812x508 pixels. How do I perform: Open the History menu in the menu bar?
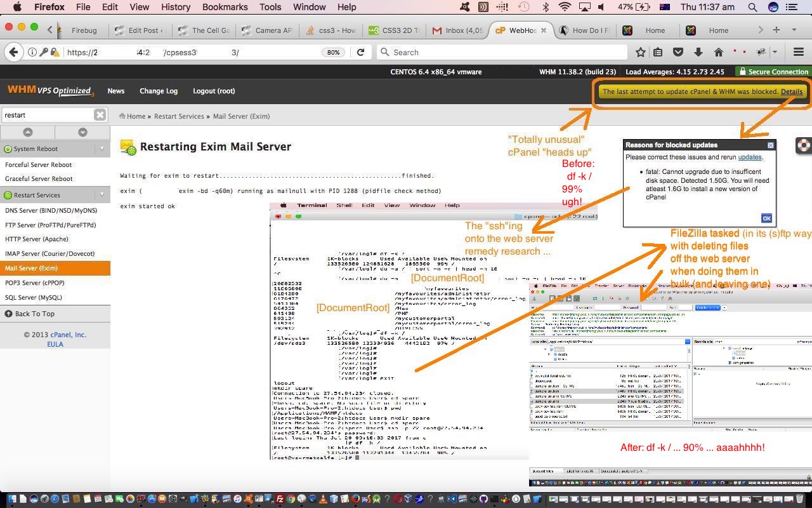click(x=175, y=7)
